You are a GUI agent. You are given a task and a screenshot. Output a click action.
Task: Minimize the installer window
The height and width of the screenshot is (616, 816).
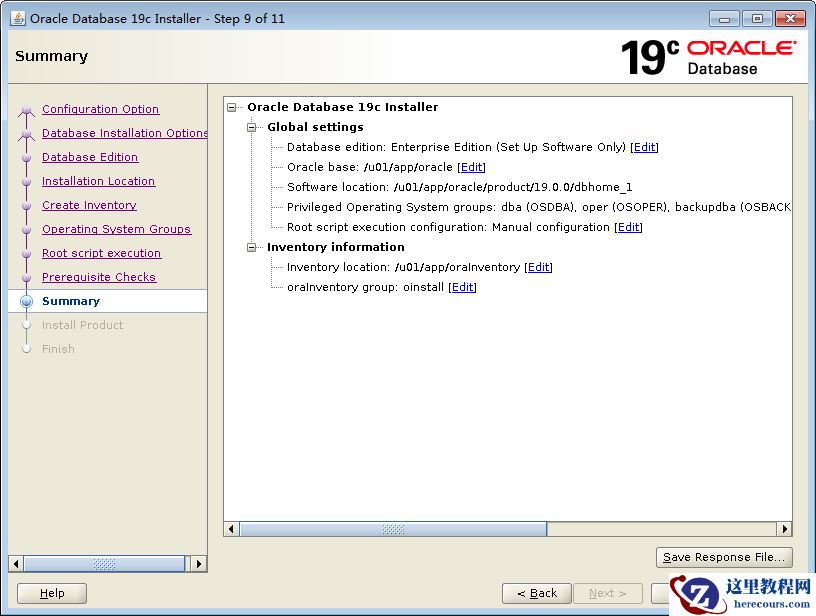tap(724, 19)
